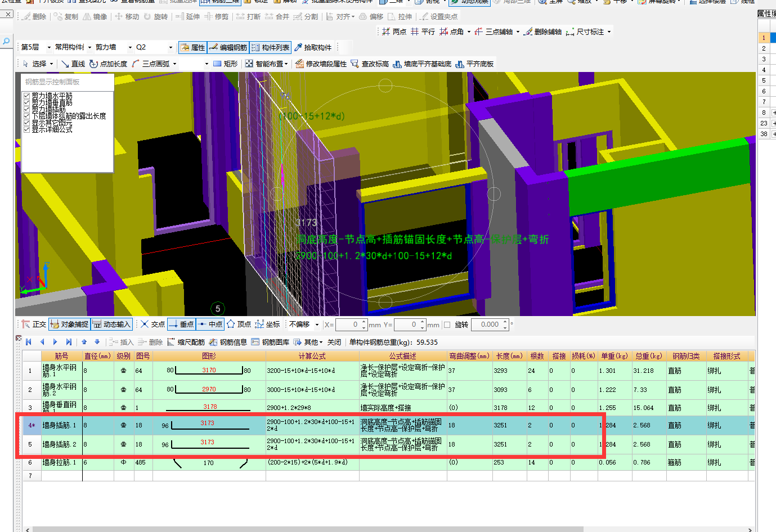Image resolution: width=776 pixels, height=532 pixels.
Task: Toggle 动态输入 (dynamic input) button
Action: point(111,324)
